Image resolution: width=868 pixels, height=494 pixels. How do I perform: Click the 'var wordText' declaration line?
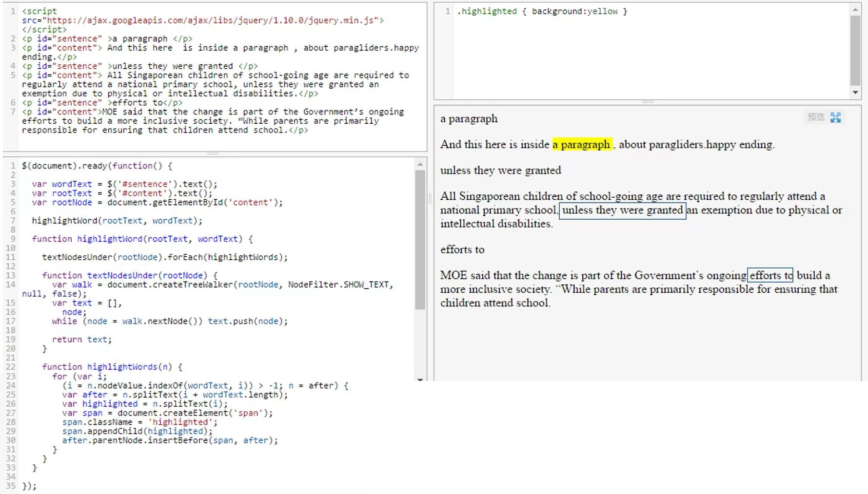pyautogui.click(x=125, y=184)
